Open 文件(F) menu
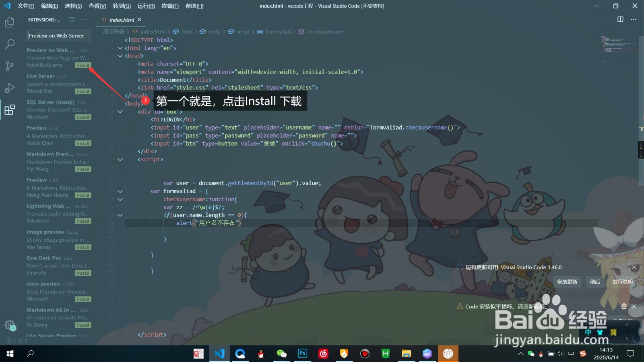644x362 pixels. point(26,6)
